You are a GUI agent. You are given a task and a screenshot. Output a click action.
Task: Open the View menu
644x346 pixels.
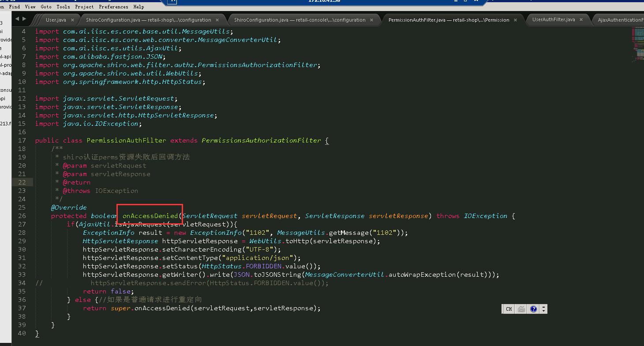coord(30,7)
